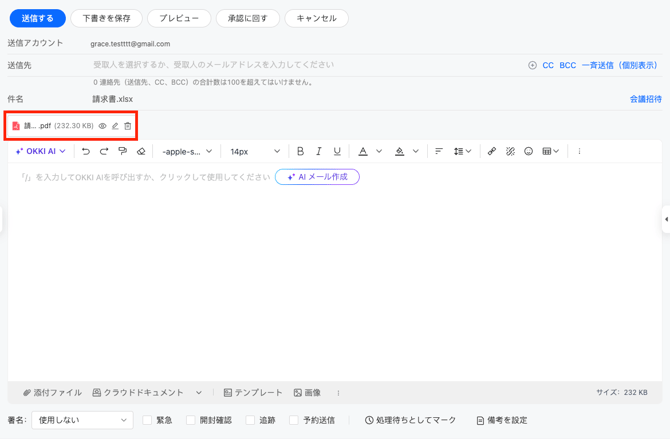Image resolution: width=670 pixels, height=439 pixels.
Task: Toggle underline formatting
Action: 337,151
